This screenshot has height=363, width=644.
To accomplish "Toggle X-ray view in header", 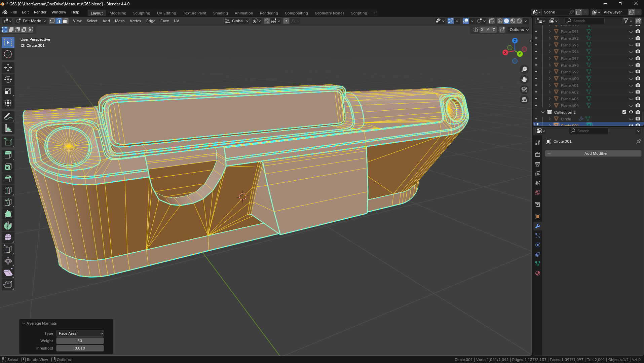I will pos(491,21).
